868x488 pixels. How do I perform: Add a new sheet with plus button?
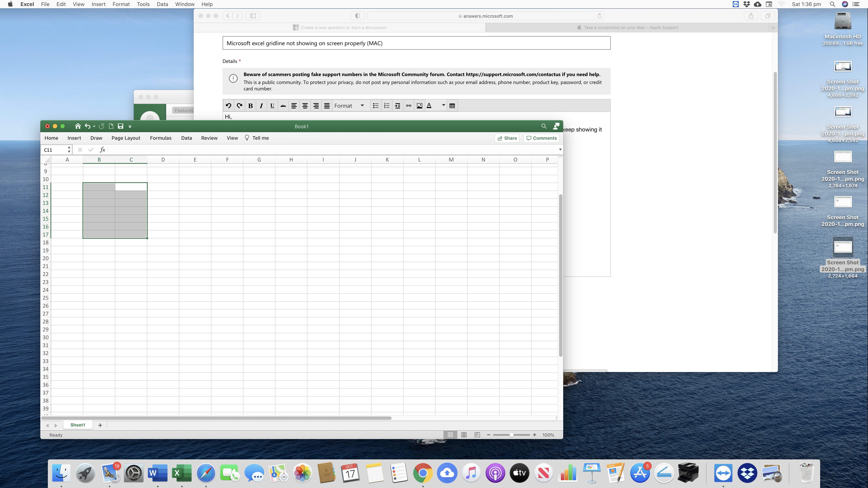[100, 425]
